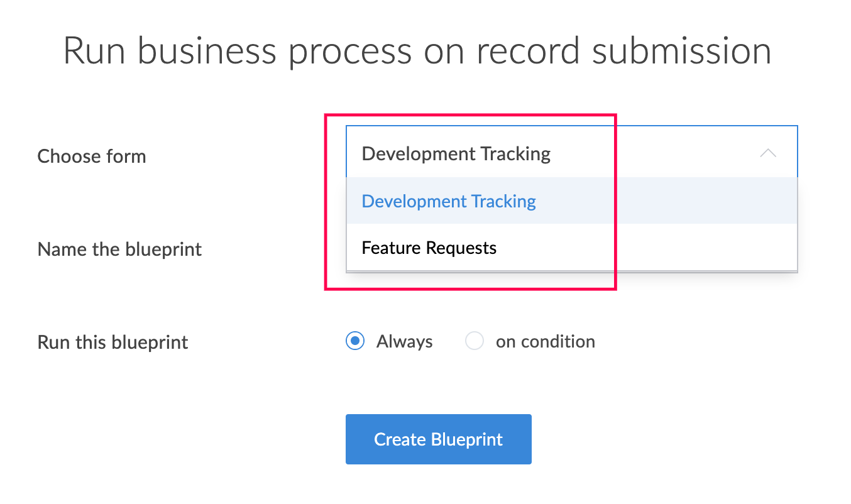Click the selected Development Tracking text in the combo box
Image resolution: width=851 pixels, height=504 pixels.
(456, 153)
